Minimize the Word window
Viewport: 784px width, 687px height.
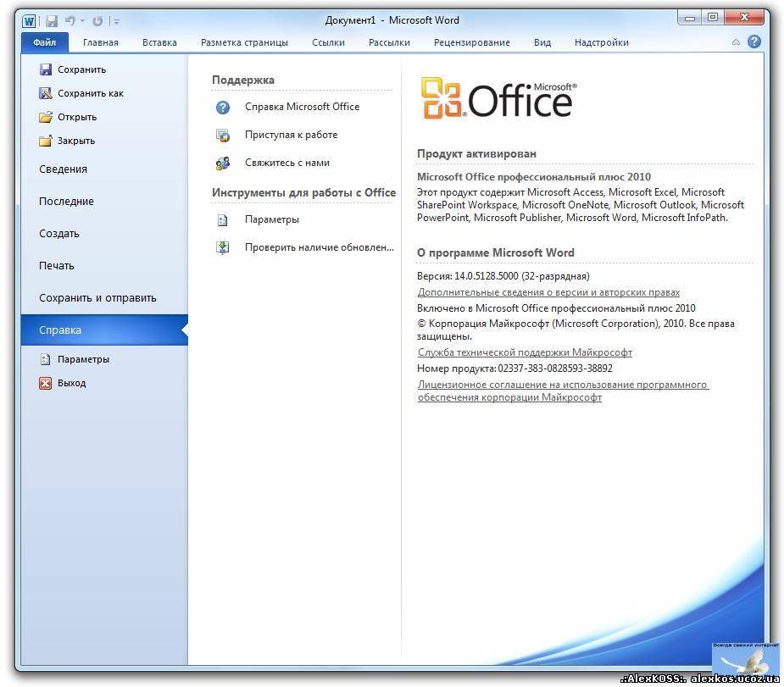pyautogui.click(x=690, y=18)
